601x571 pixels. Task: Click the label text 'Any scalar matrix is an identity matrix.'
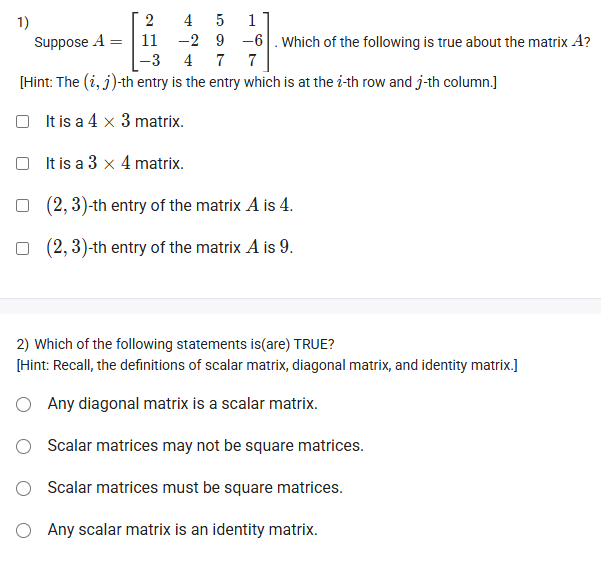tap(182, 530)
